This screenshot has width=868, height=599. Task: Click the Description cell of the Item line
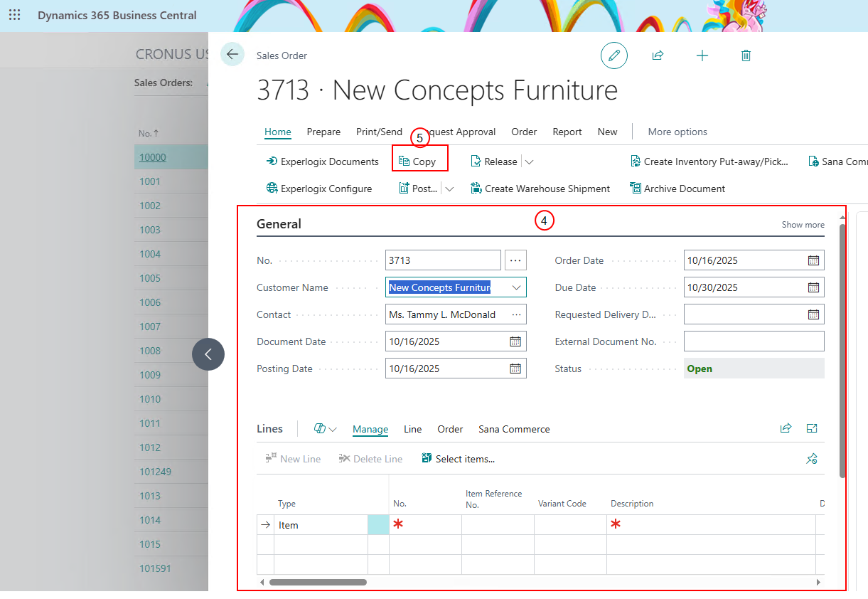[711, 525]
